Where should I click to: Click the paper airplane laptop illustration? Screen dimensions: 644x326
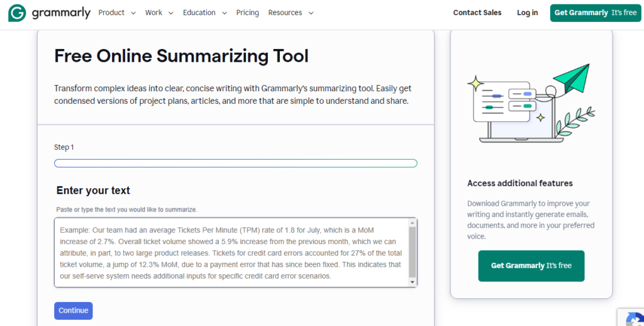pyautogui.click(x=531, y=103)
